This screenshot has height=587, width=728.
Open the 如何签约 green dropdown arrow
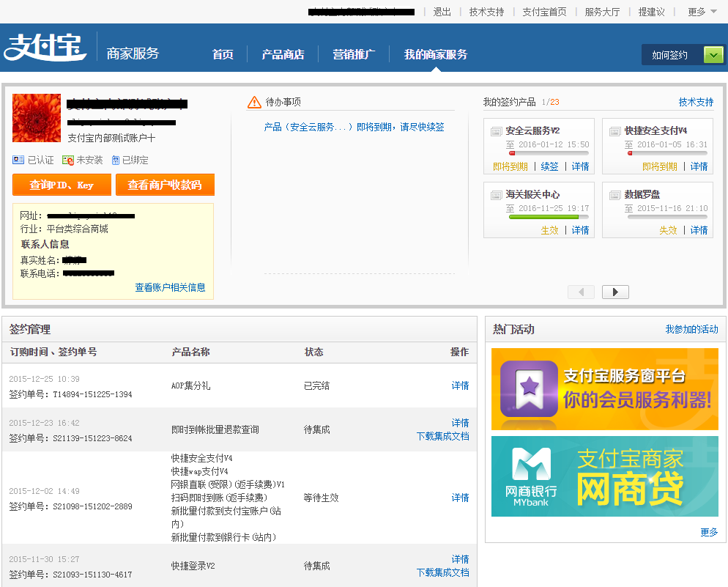713,55
